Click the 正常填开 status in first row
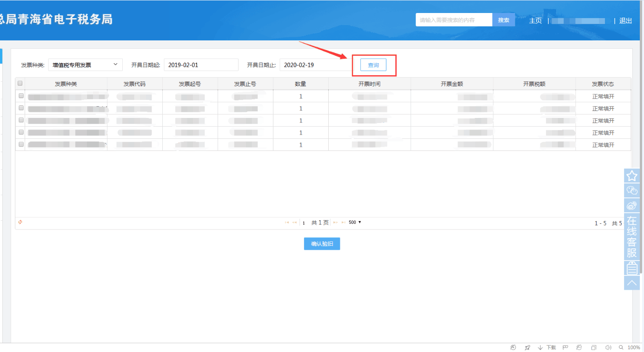The height and width of the screenshot is (352, 644). pyautogui.click(x=603, y=97)
